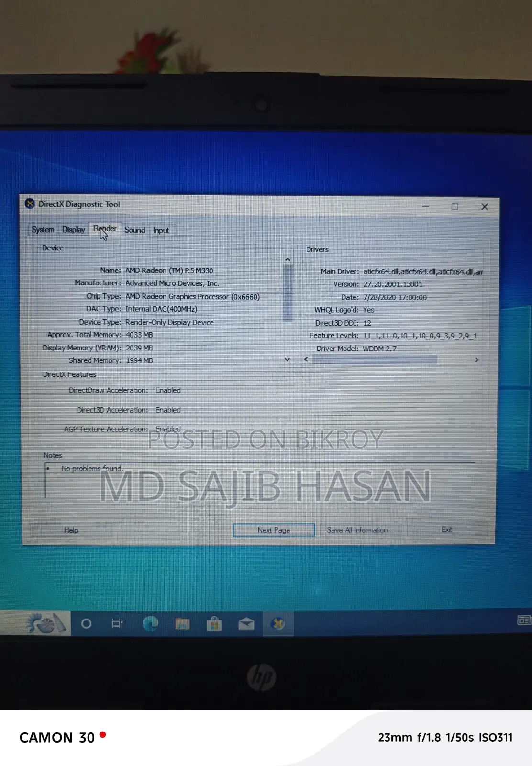Click the Help button

tap(71, 530)
